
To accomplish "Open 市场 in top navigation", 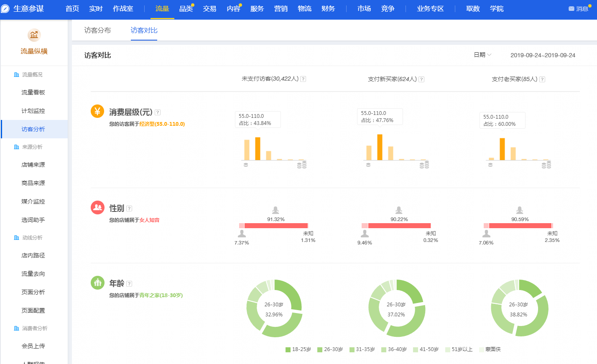I will click(364, 9).
